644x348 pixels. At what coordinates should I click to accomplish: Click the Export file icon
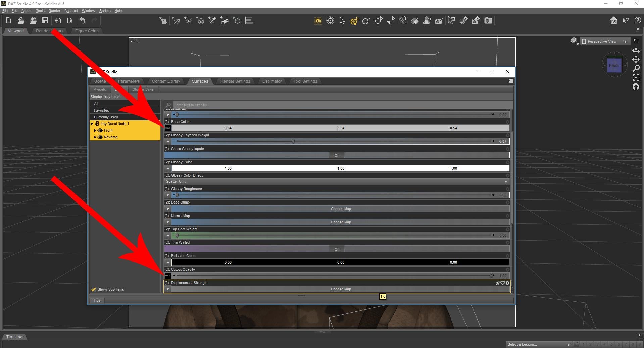point(70,21)
